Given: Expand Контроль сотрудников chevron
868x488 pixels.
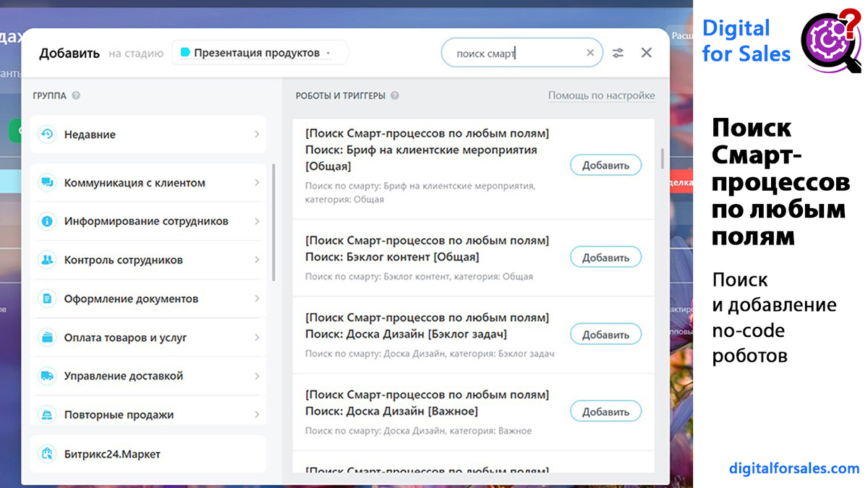Looking at the screenshot, I should [x=257, y=260].
